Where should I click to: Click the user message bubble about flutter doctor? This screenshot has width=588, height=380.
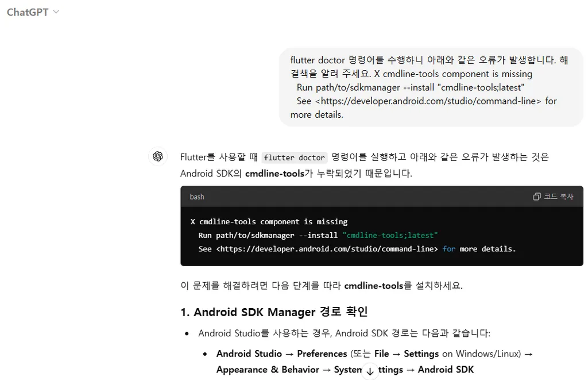tap(431, 87)
